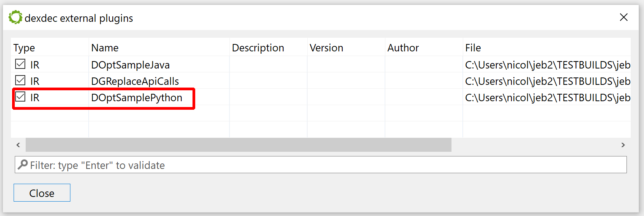Click the File column header
This screenshot has width=644, height=216.
point(473,48)
